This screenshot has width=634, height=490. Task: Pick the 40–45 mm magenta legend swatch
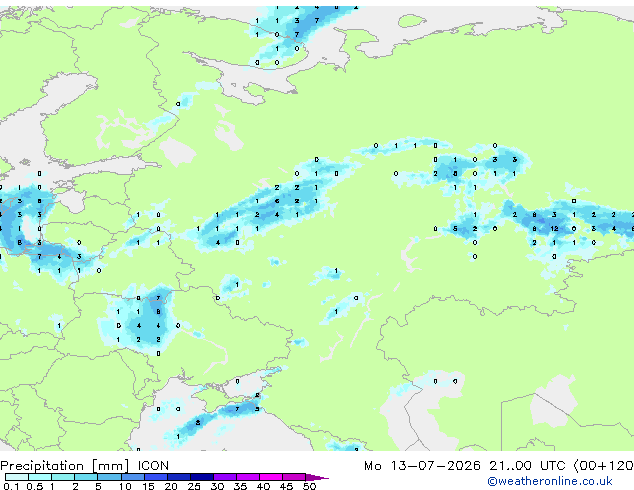pos(271,477)
